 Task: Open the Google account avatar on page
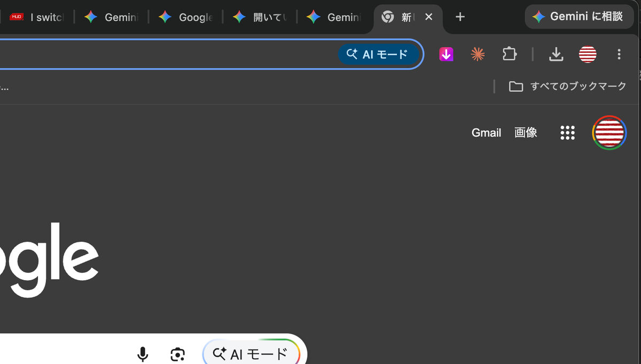[x=609, y=133]
